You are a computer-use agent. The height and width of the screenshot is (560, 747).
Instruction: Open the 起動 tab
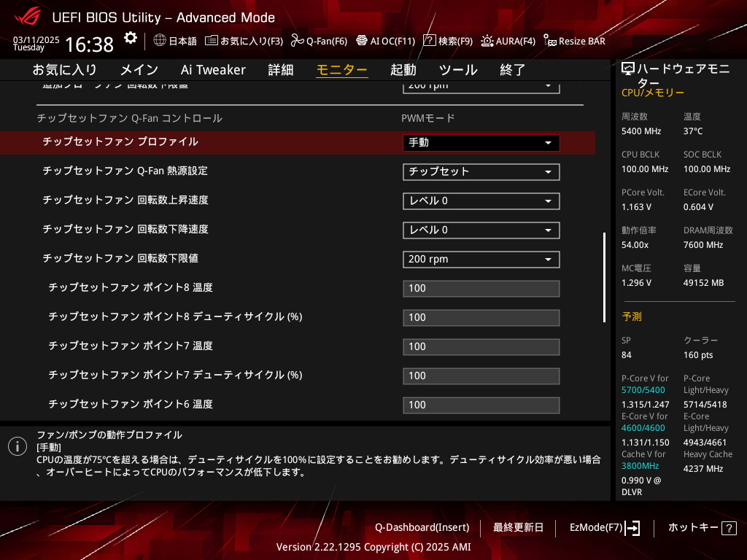pos(403,70)
